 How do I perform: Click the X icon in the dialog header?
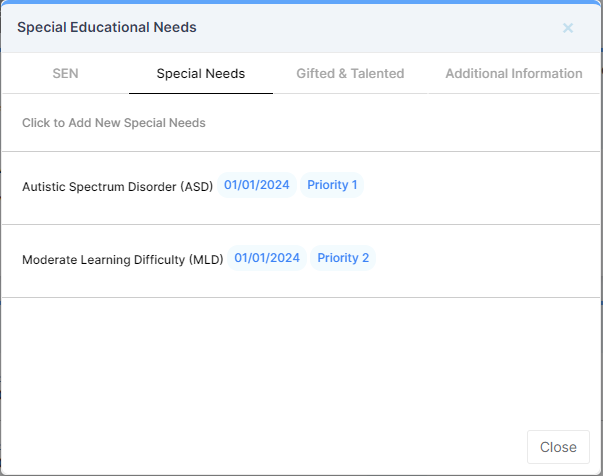(x=568, y=28)
